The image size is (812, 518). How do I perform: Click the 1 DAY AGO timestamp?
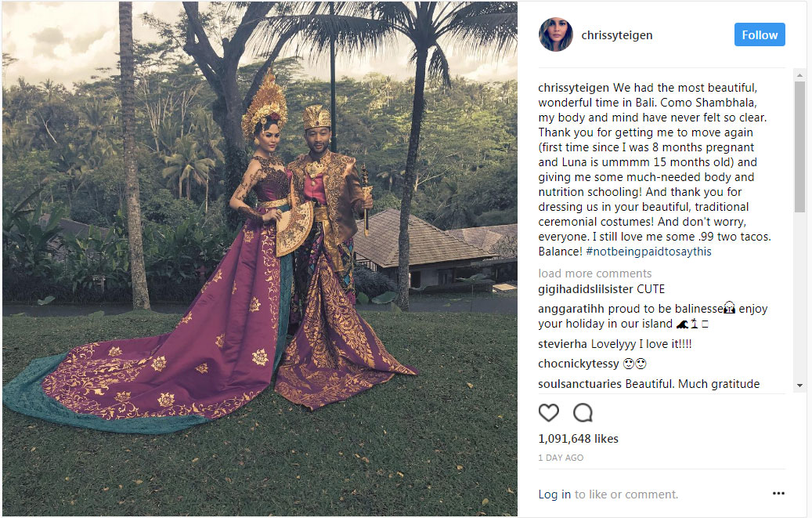(x=561, y=458)
